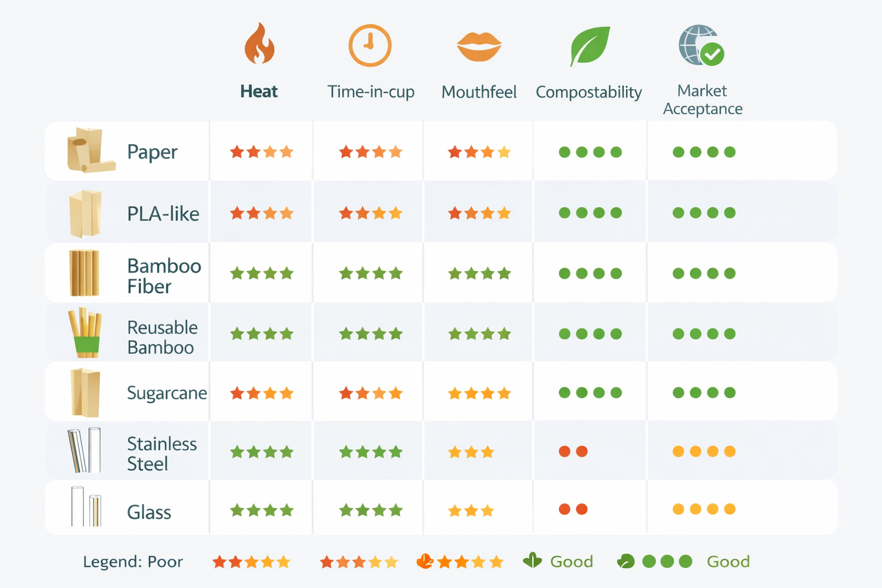
Task: Click the green leaf Compostability icon
Action: coord(589,46)
